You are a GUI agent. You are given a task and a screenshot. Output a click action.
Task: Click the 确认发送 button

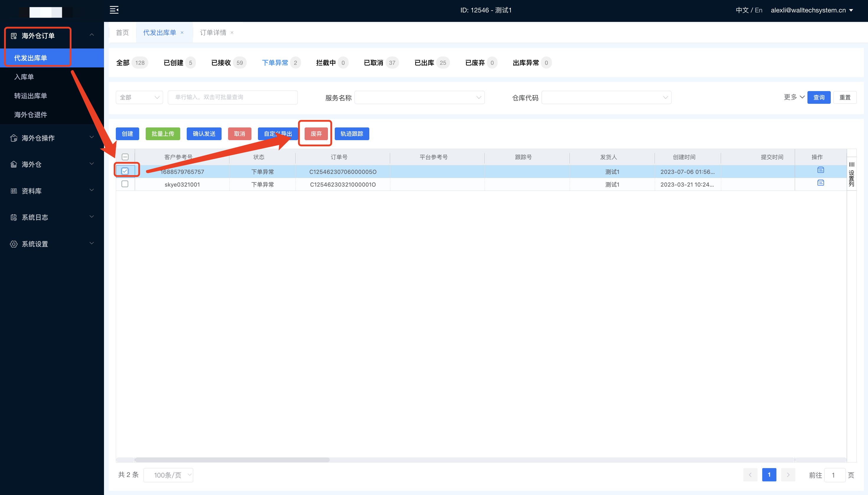coord(204,134)
